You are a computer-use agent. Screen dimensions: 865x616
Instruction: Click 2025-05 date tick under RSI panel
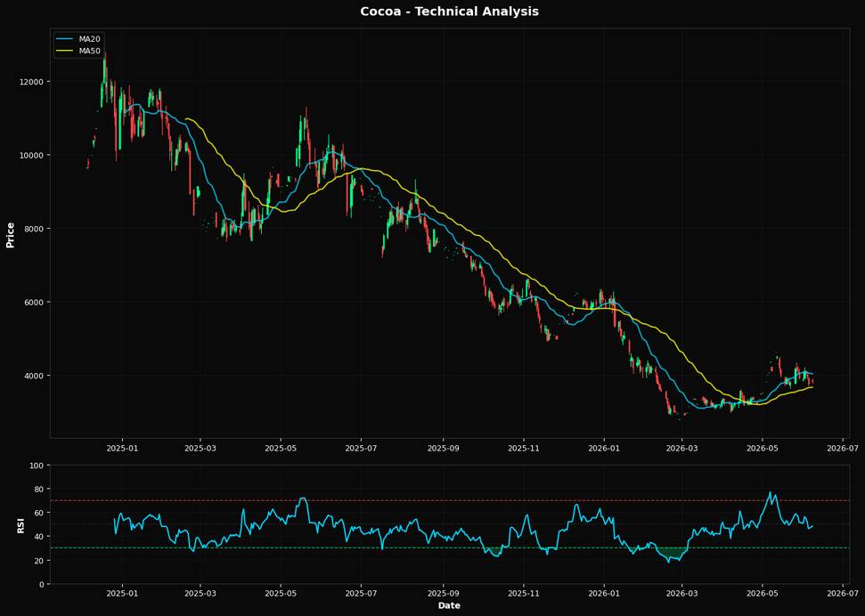(x=281, y=594)
